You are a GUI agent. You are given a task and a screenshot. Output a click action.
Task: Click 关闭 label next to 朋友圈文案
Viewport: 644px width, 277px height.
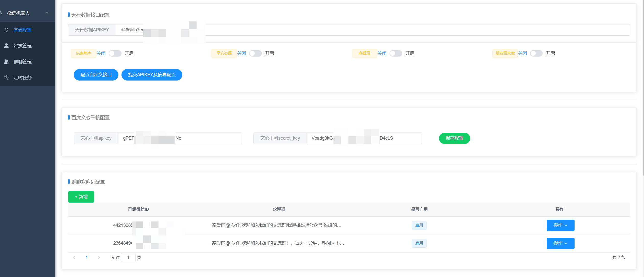pos(522,53)
